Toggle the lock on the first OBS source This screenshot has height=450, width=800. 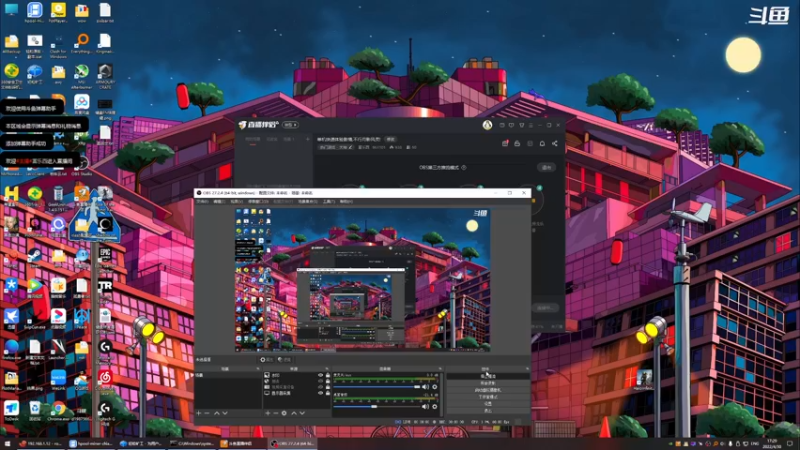[x=328, y=375]
